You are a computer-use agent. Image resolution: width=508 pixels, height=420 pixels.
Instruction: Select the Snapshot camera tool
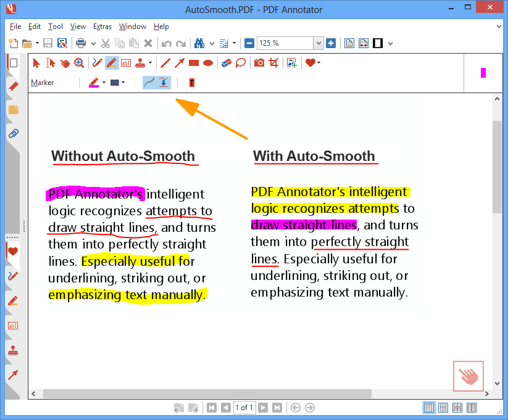tap(259, 62)
